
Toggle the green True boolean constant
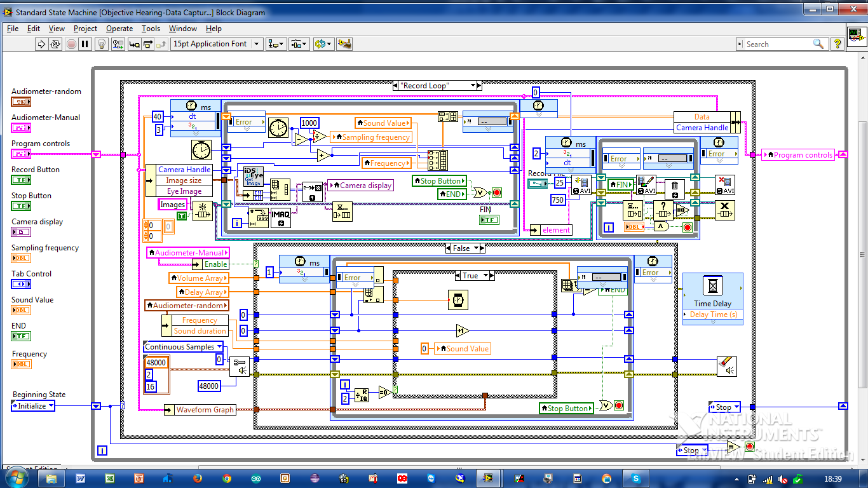tap(183, 216)
